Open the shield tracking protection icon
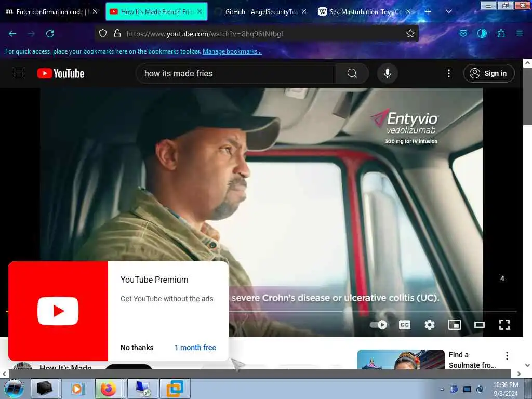Screen dimensions: 532x399 click(x=103, y=33)
